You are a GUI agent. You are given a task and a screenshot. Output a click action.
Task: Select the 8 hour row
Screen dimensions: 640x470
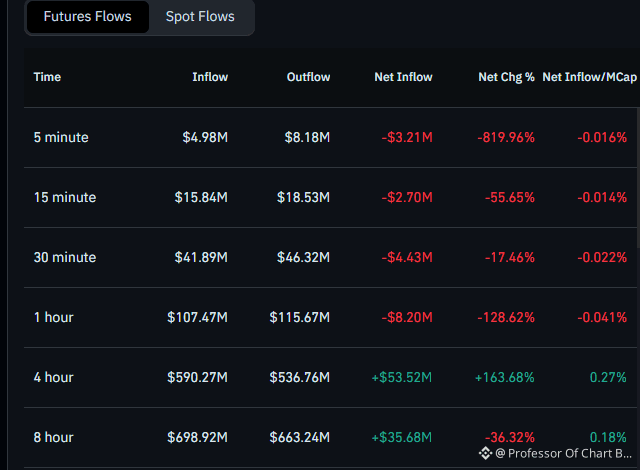330,437
